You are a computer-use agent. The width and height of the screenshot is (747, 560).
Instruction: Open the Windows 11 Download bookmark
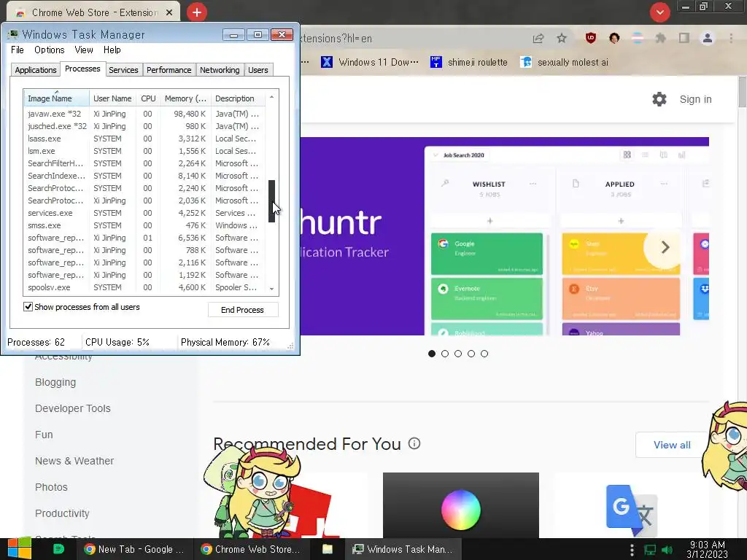pos(370,62)
